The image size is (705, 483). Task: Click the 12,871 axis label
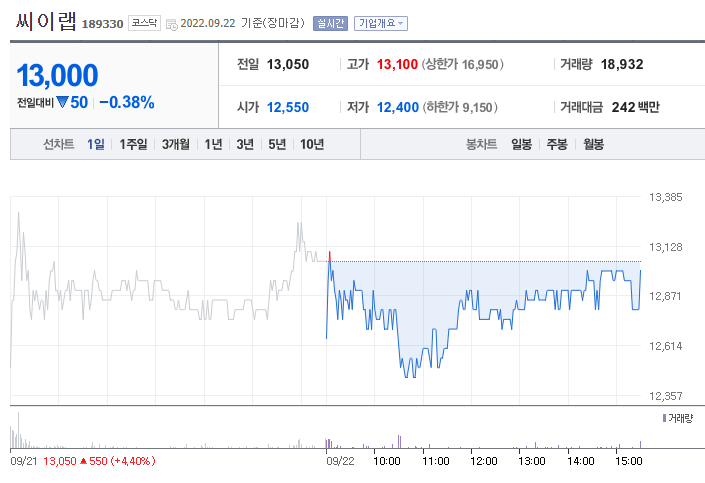coord(665,296)
